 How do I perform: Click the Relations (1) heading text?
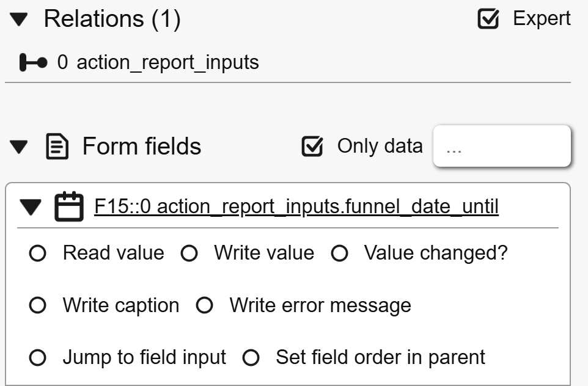[x=112, y=20]
